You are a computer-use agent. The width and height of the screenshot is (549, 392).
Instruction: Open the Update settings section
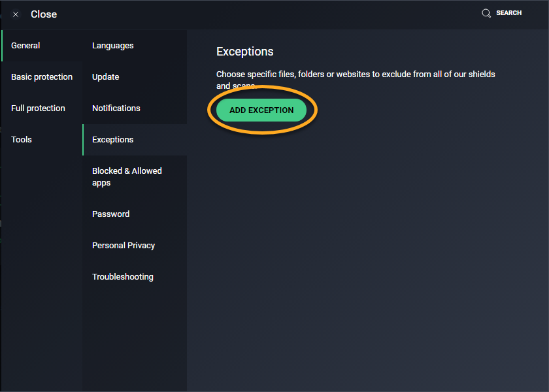[105, 77]
